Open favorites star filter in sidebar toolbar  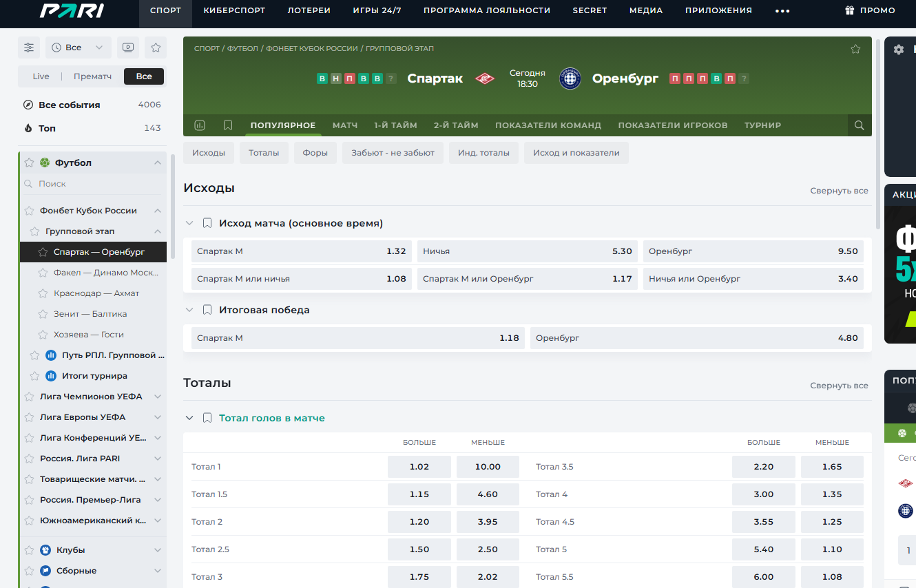(156, 48)
